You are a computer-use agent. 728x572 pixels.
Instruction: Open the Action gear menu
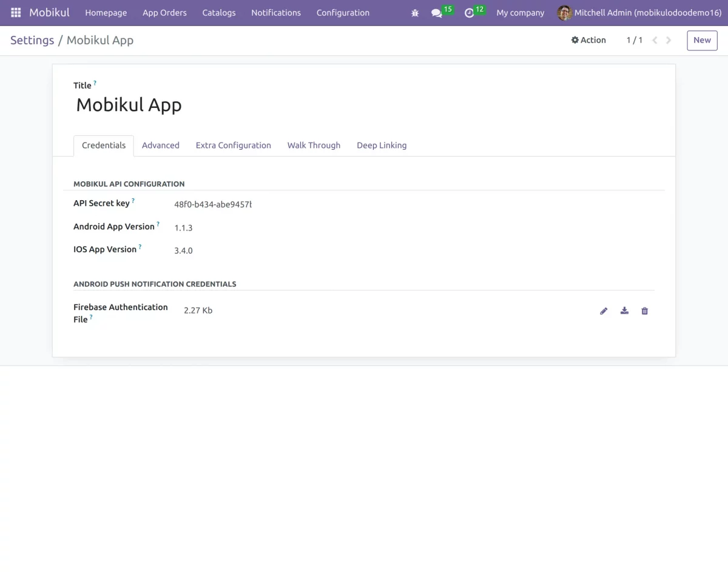coord(588,40)
